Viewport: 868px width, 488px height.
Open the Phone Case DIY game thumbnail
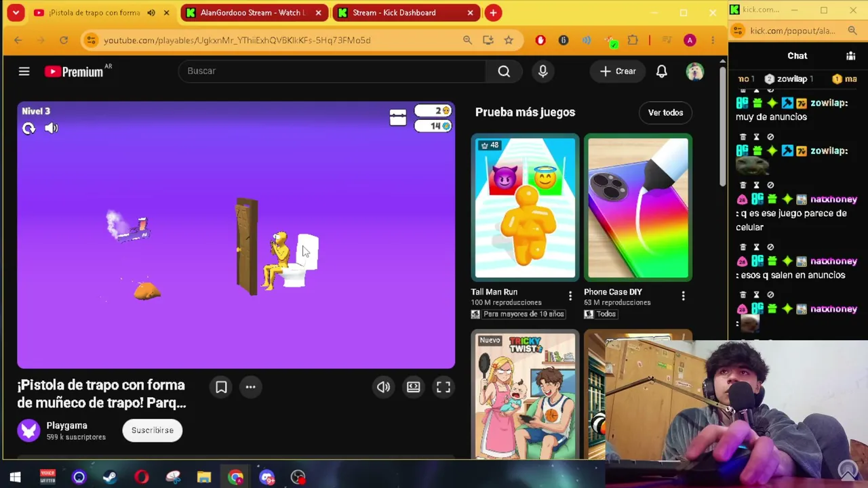638,207
